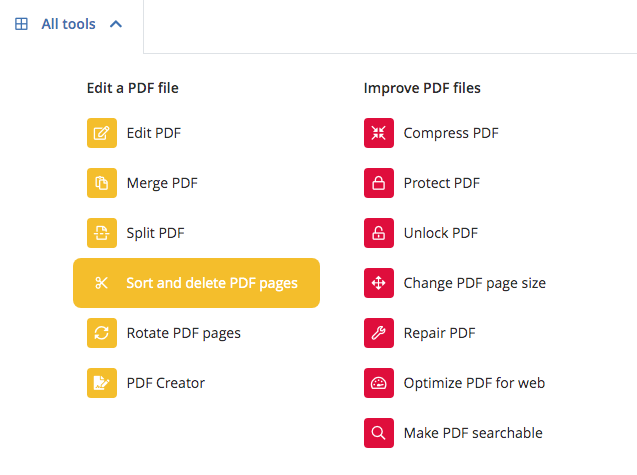Choose the Merge PDF menu entry
The image size is (637, 475).
pyautogui.click(x=162, y=183)
